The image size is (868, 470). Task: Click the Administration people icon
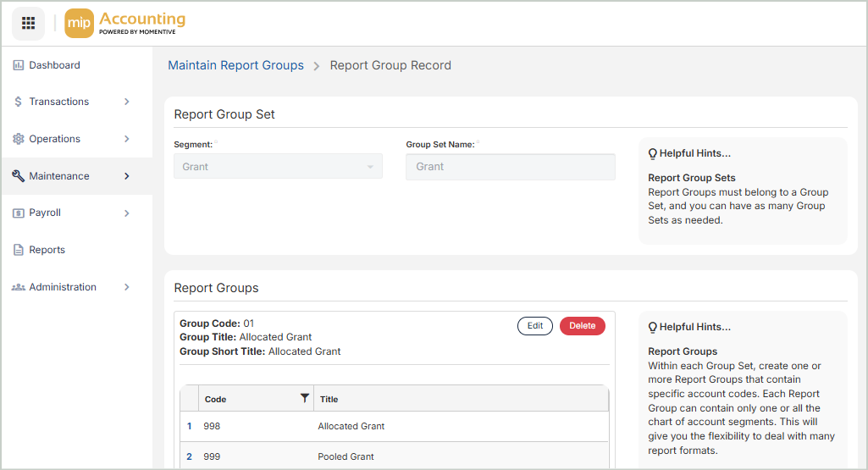tap(19, 287)
